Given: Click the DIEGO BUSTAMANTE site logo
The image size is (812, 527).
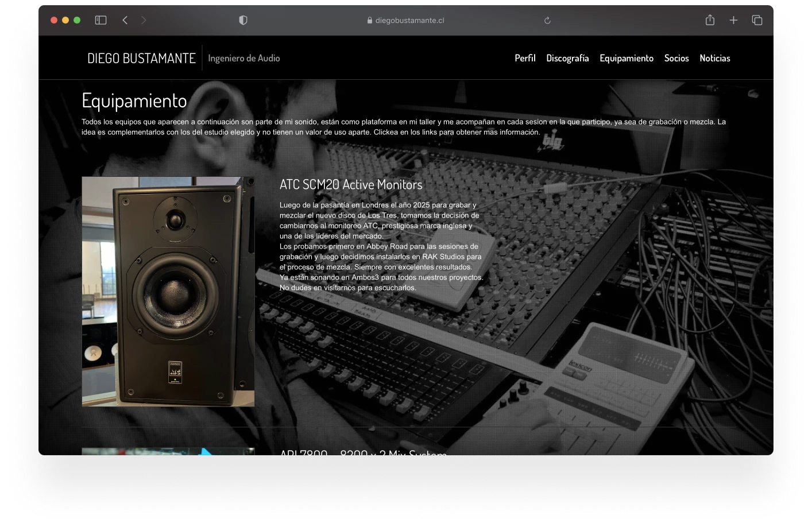Looking at the screenshot, I should click(x=141, y=58).
